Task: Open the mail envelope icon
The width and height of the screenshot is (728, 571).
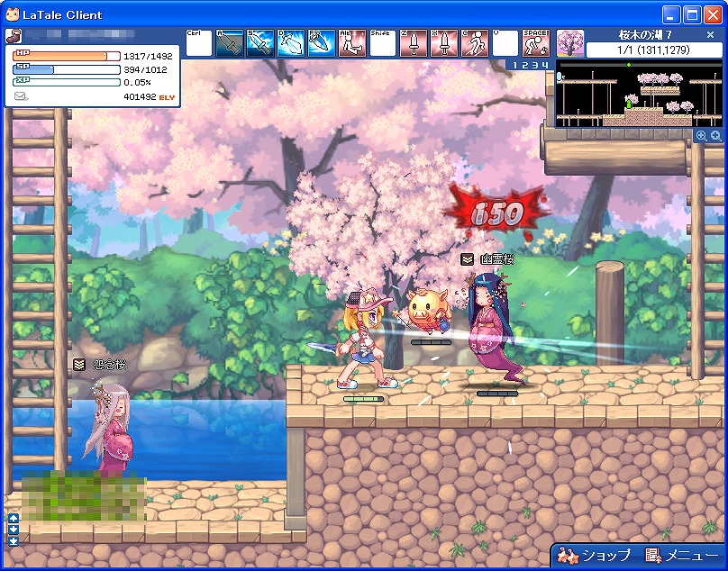Action: pos(21,95)
